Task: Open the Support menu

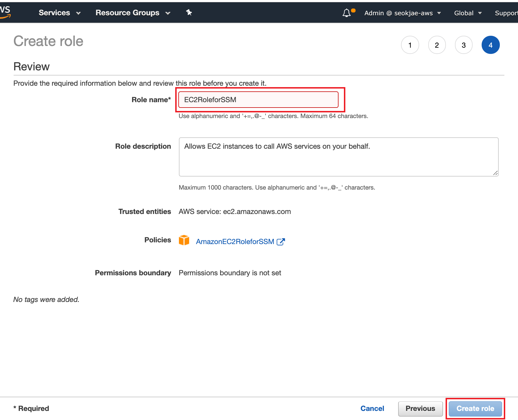Action: (x=506, y=13)
